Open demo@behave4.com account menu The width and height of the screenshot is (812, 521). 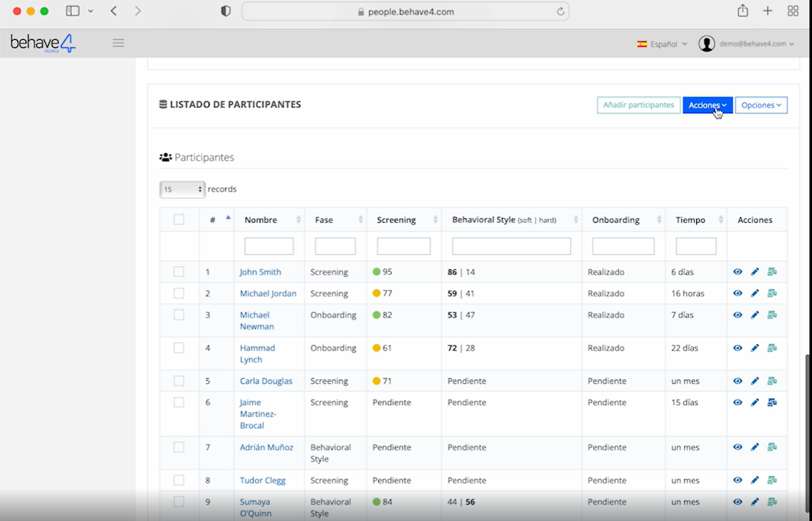(746, 43)
